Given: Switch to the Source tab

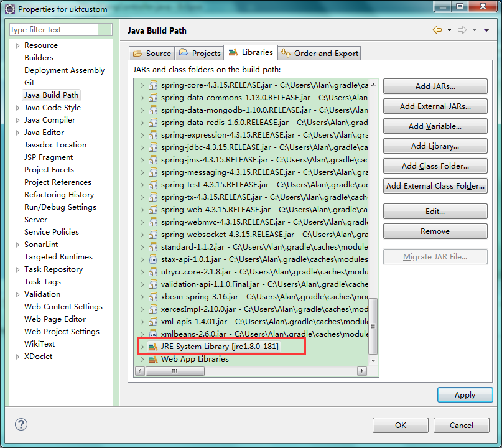Looking at the screenshot, I should [x=152, y=53].
